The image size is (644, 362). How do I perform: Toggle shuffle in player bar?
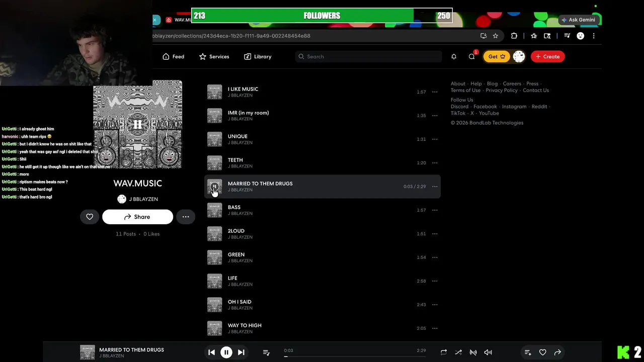(458, 352)
